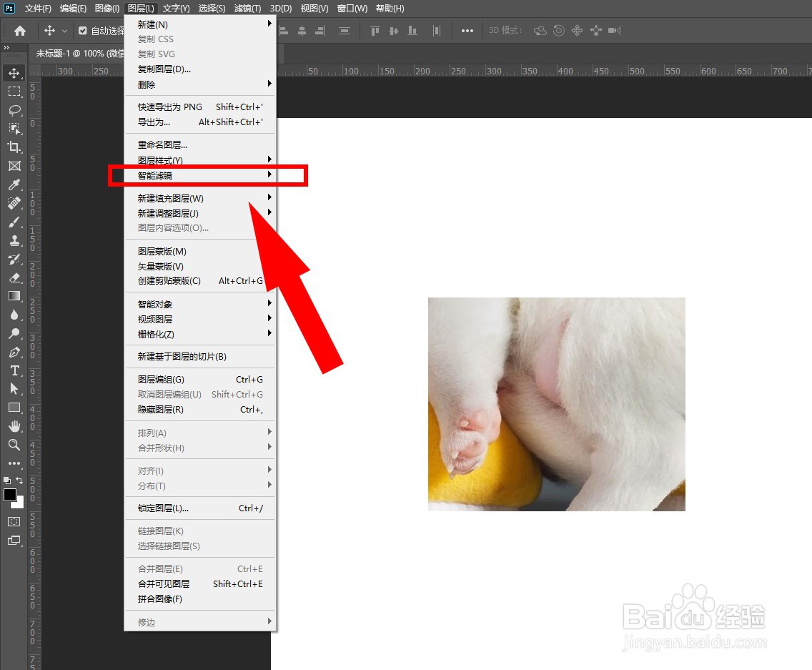Choose Duplicate Layer (D)... entry
This screenshot has width=812, height=670.
(200, 69)
